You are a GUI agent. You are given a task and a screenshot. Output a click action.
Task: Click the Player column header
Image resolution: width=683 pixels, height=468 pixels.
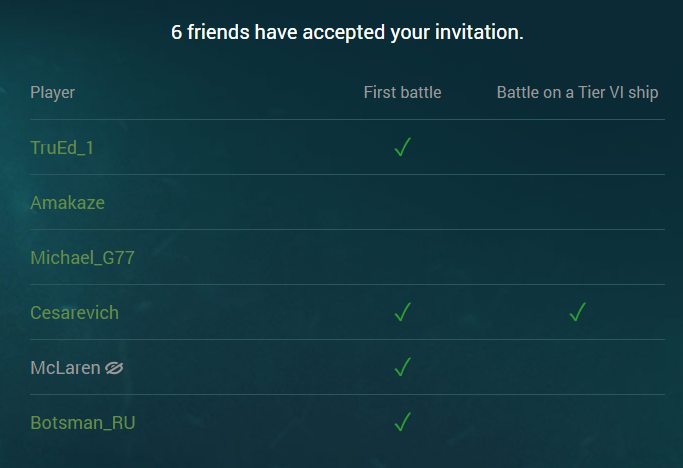52,93
